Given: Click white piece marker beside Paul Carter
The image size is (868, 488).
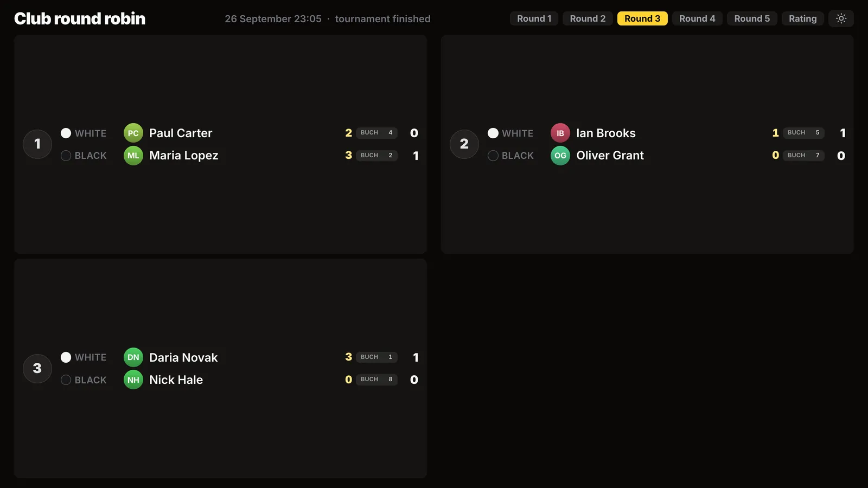Looking at the screenshot, I should (66, 133).
